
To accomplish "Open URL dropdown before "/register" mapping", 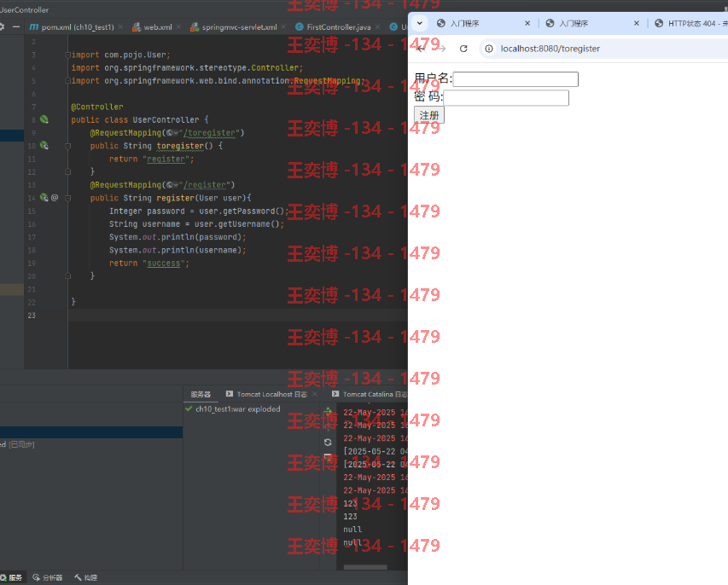I will [172, 185].
